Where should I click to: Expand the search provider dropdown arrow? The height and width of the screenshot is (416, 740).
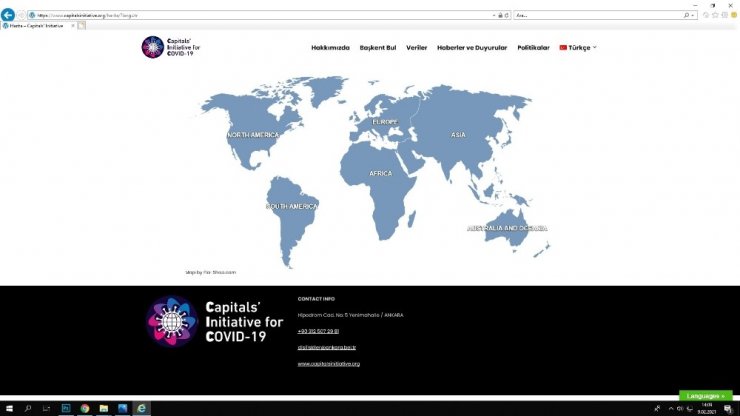click(x=693, y=16)
